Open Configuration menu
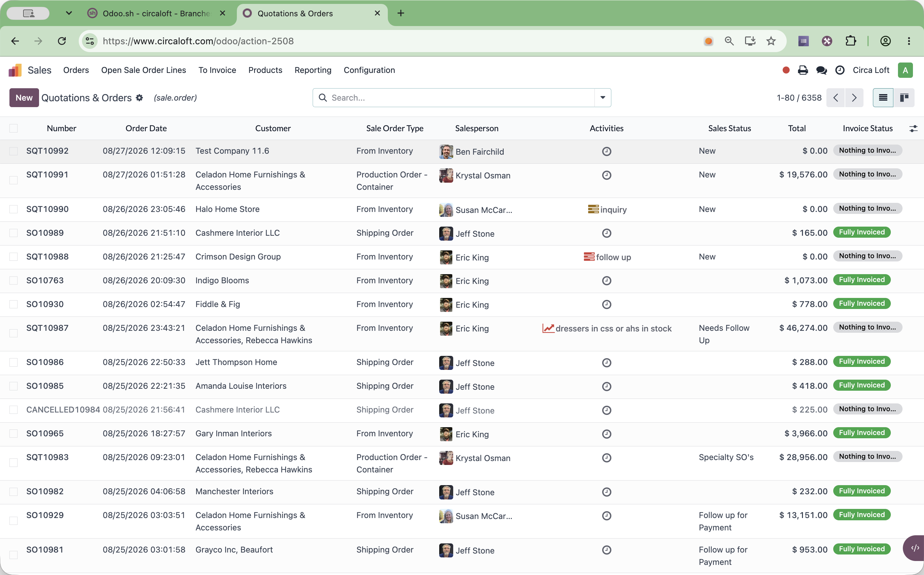This screenshot has width=924, height=575. (x=369, y=70)
